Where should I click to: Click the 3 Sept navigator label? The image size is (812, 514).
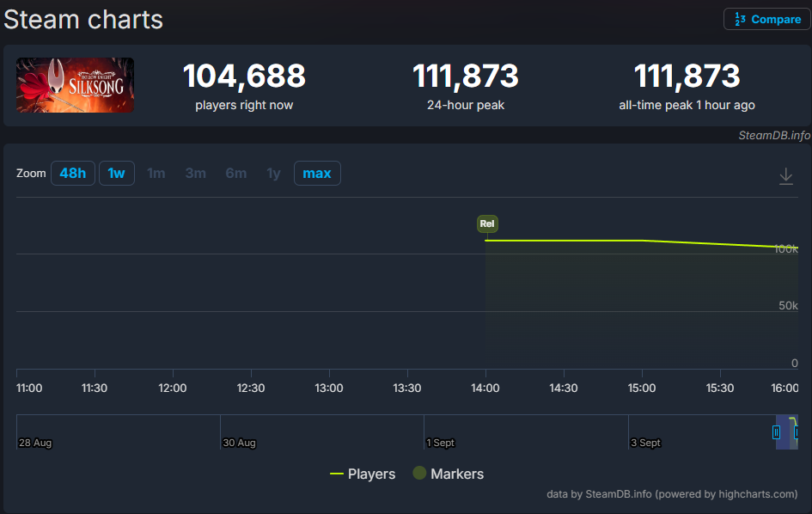[645, 443]
